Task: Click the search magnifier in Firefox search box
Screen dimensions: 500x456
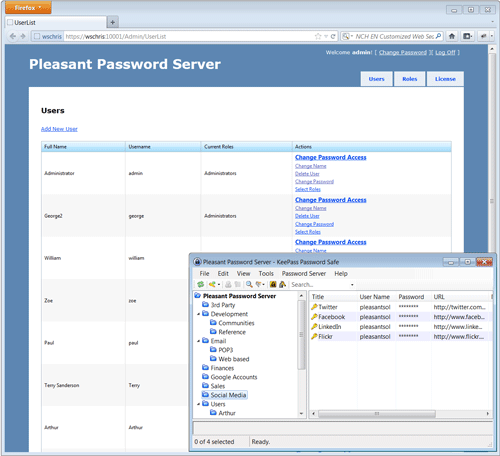Action: (x=439, y=36)
